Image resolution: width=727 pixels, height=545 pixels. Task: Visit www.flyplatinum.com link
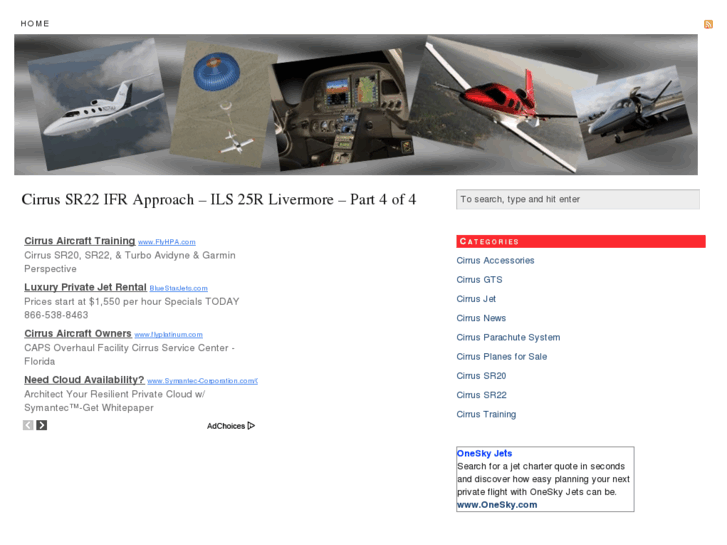pos(169,335)
